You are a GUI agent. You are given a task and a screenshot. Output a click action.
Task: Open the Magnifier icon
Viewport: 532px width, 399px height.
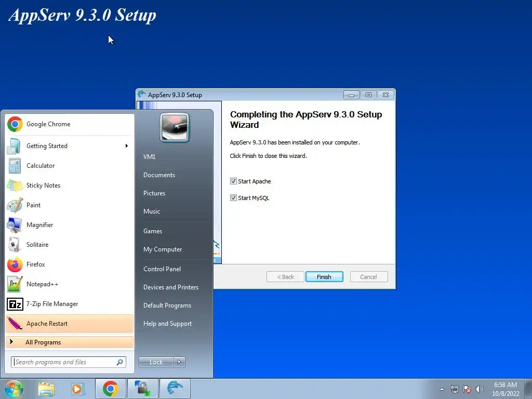(x=15, y=224)
